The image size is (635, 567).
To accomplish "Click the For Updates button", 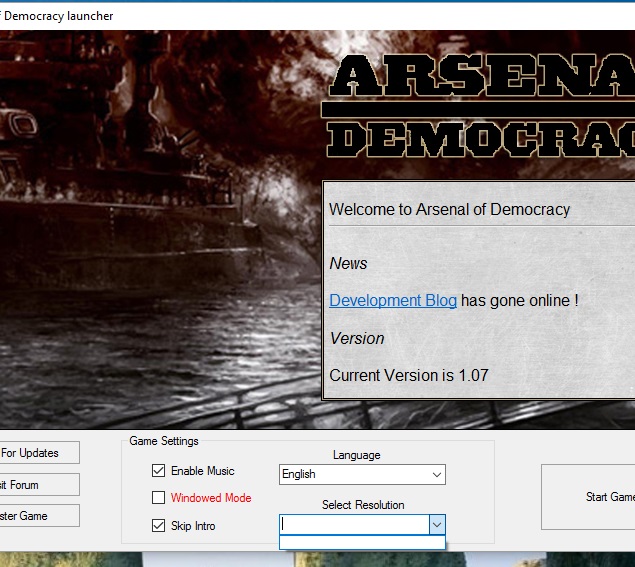I will [x=39, y=452].
